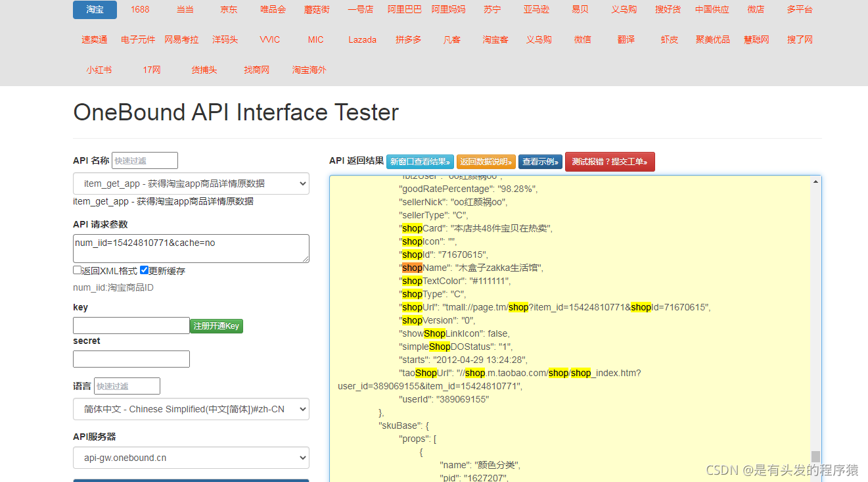Open the 当当 platform tab
This screenshot has width=868, height=482.
click(x=185, y=10)
